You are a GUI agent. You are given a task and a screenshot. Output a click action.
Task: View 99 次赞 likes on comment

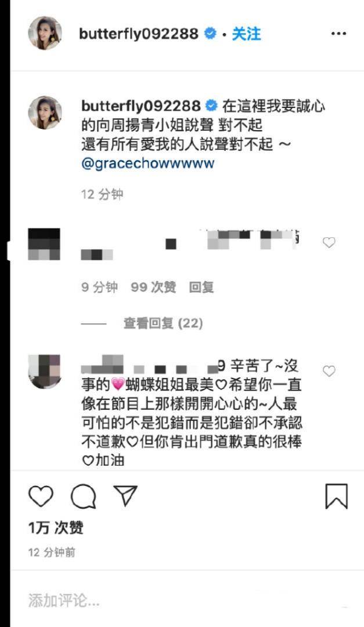click(x=153, y=287)
